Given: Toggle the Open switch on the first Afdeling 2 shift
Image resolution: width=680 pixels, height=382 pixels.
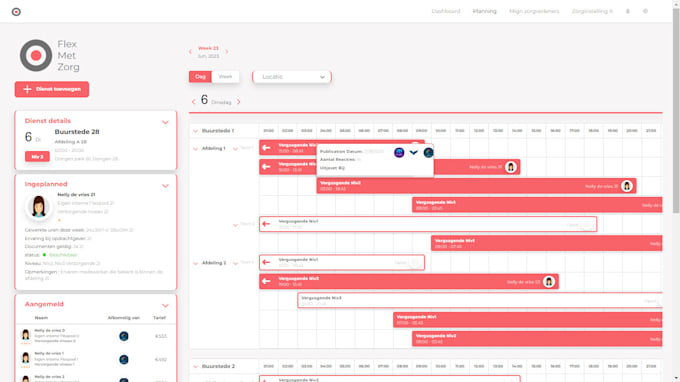Looking at the screenshot, I should coord(415,263).
